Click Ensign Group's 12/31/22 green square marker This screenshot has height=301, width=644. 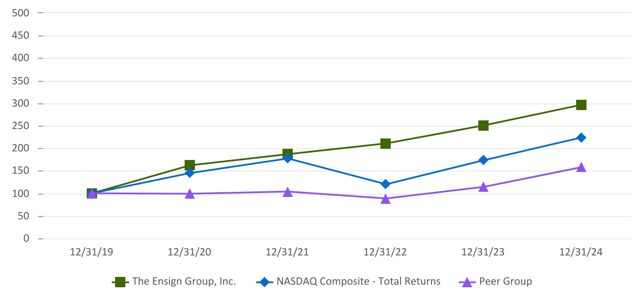tap(386, 144)
